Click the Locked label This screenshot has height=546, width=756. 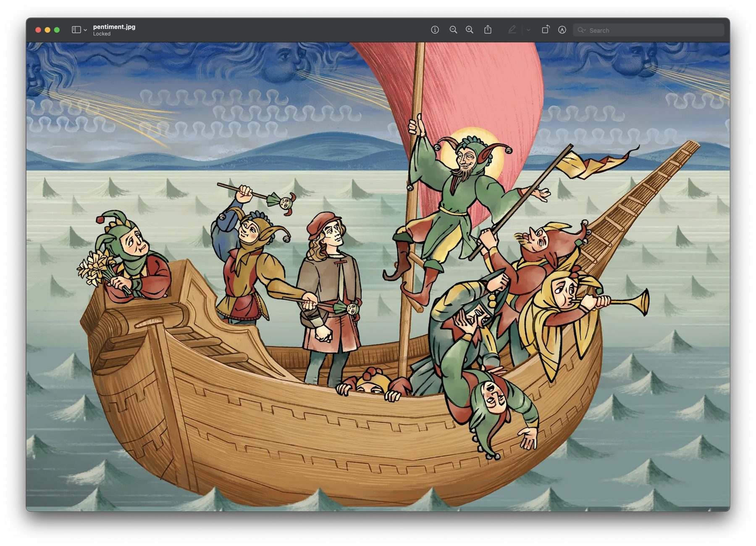102,34
